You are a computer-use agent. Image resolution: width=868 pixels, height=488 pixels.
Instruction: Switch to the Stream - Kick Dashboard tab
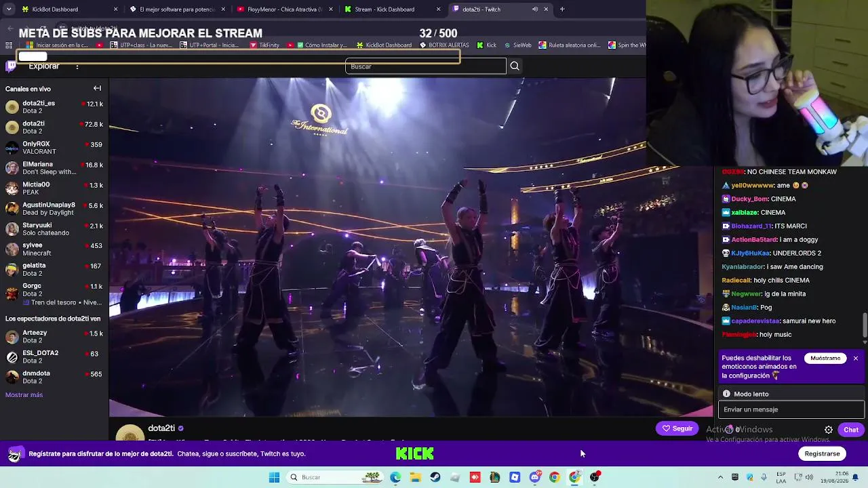coord(391,9)
